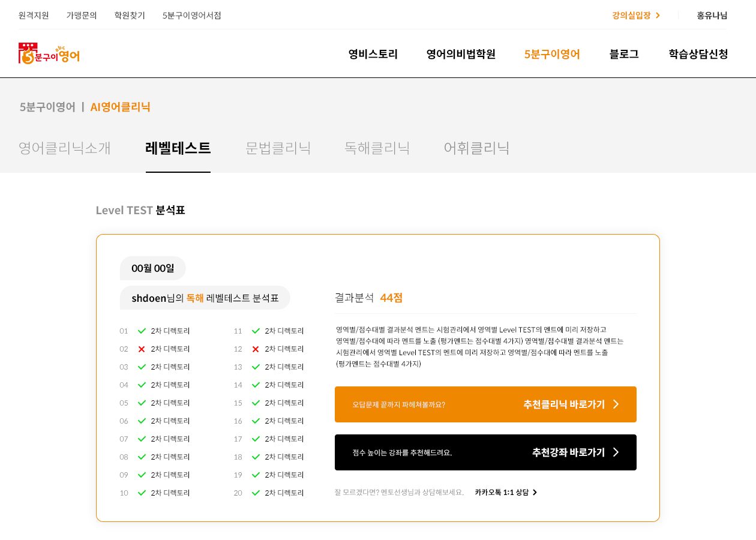Viewport: 756px width, 540px height.
Task: Click 2차 디렉토리 on question 12
Action: [284, 349]
